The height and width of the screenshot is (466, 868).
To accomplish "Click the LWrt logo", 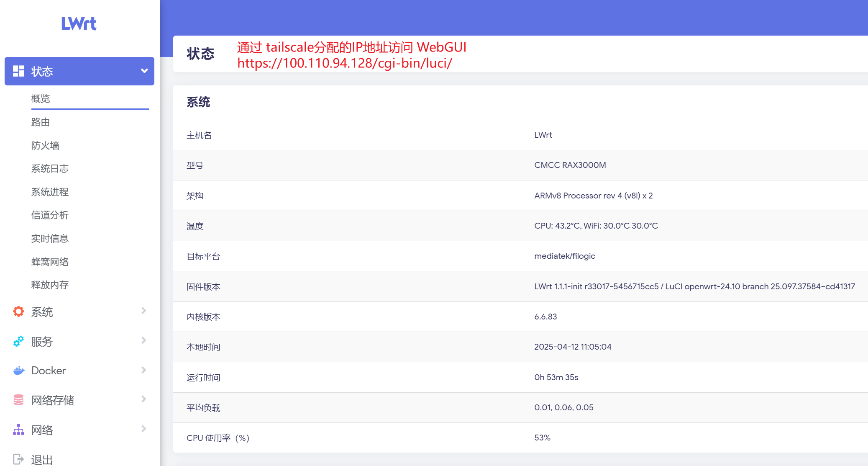I will point(79,23).
